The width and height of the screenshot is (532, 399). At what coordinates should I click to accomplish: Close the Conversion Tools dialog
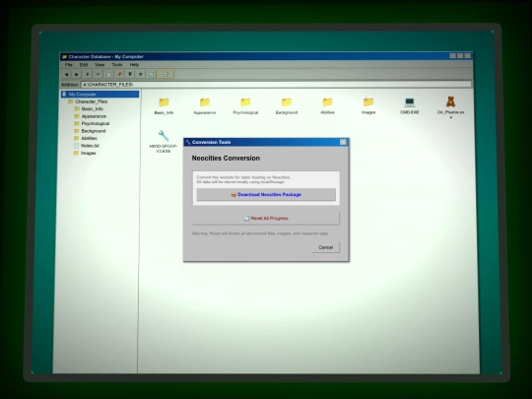tap(343, 142)
